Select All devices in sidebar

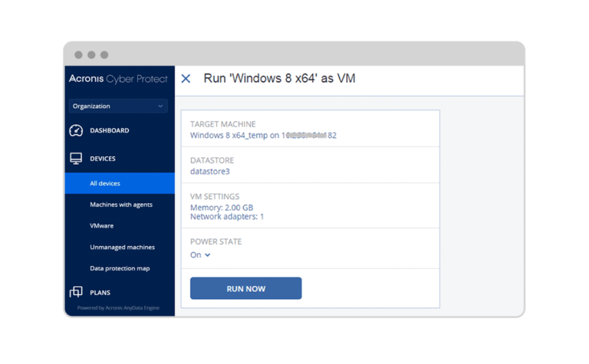tap(120, 183)
